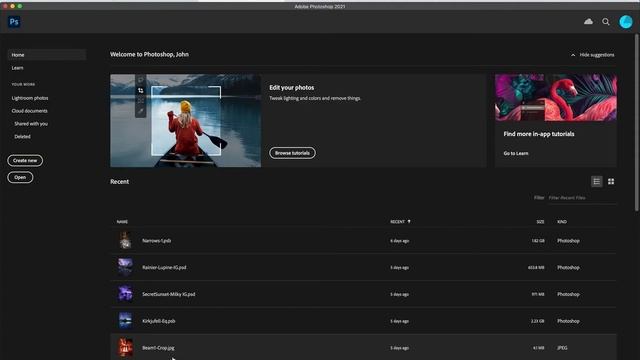Open the Deleted files section
Screen dimensions: 640x360
tap(22, 137)
